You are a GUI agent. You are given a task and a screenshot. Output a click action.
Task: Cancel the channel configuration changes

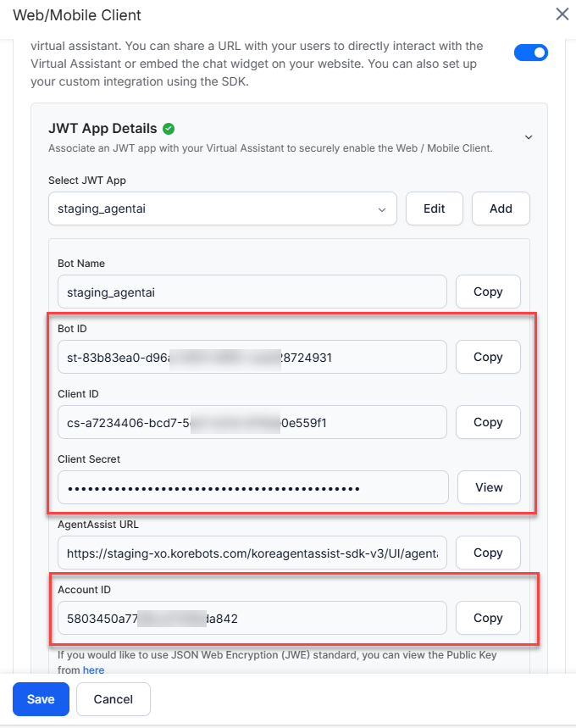[x=114, y=699]
